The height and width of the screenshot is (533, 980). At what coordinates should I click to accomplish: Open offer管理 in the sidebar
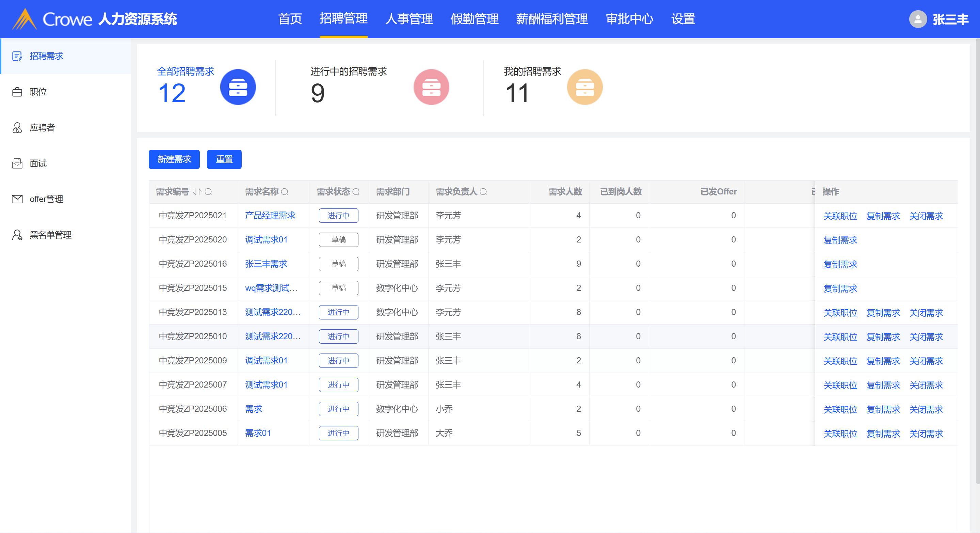pyautogui.click(x=46, y=199)
